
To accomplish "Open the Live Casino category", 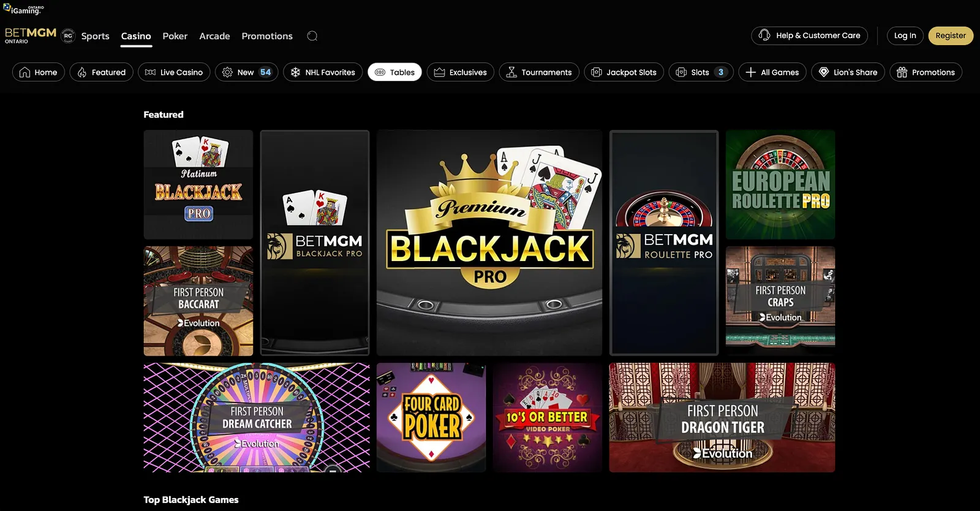I will (174, 72).
